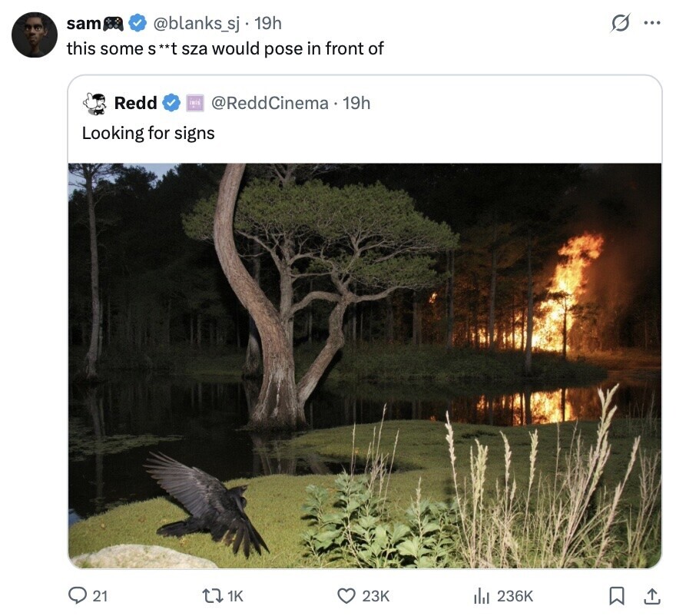
Task: Bookmark this tweet
Action: pyautogui.click(x=616, y=595)
